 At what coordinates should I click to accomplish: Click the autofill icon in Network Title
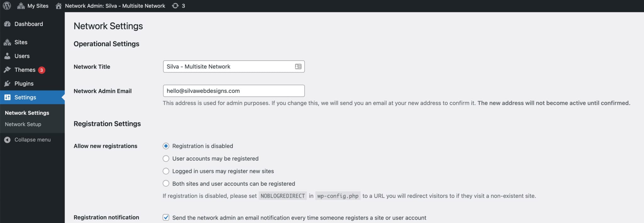298,66
